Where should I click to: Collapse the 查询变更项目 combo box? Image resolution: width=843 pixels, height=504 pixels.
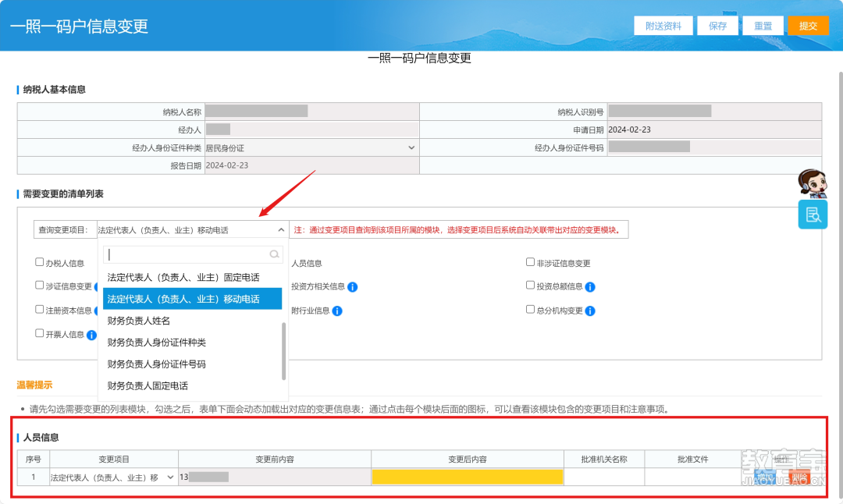(x=281, y=230)
